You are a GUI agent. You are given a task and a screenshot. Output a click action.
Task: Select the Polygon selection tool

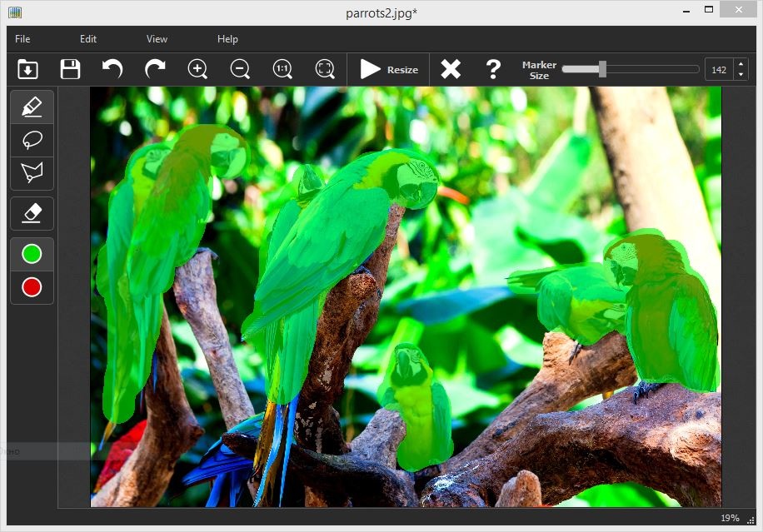click(x=32, y=173)
